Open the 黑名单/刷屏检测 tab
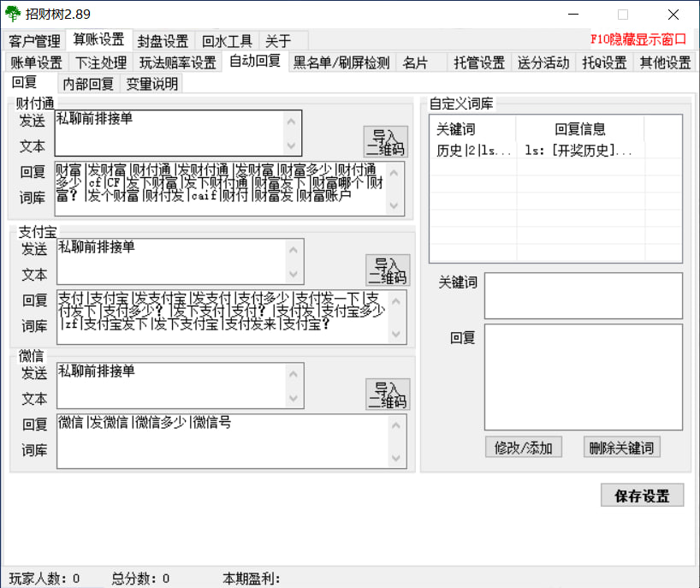Screen dimensions: 700x588 click(341, 62)
